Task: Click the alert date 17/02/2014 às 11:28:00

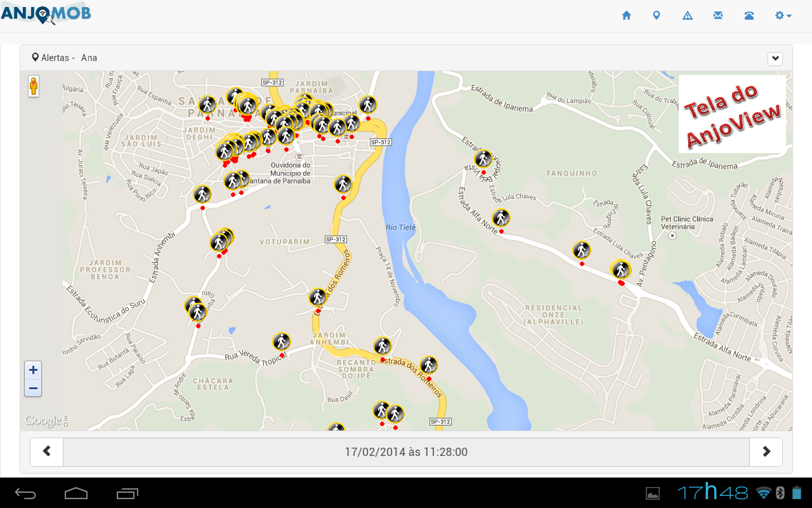Action: [x=406, y=452]
